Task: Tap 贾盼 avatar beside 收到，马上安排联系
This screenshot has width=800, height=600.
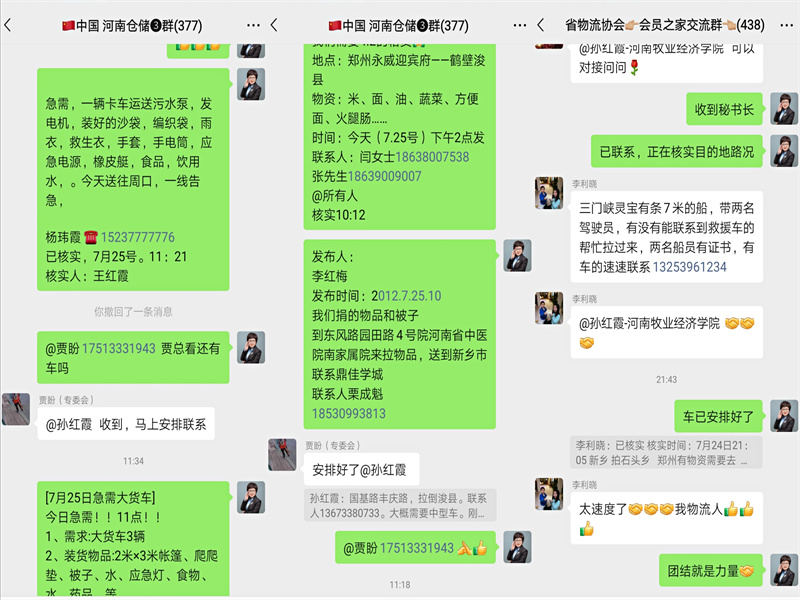Action: (16, 409)
